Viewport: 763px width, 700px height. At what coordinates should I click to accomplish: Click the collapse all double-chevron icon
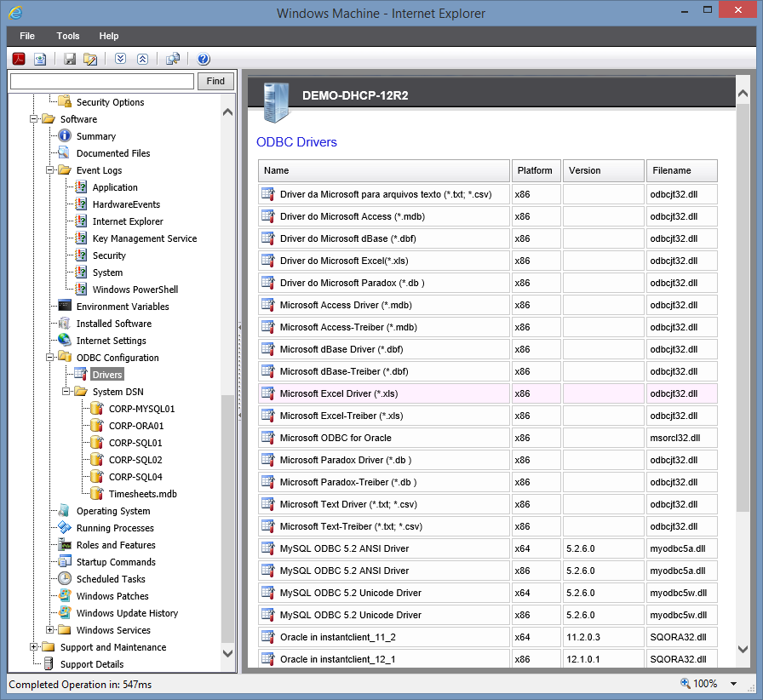[142, 59]
